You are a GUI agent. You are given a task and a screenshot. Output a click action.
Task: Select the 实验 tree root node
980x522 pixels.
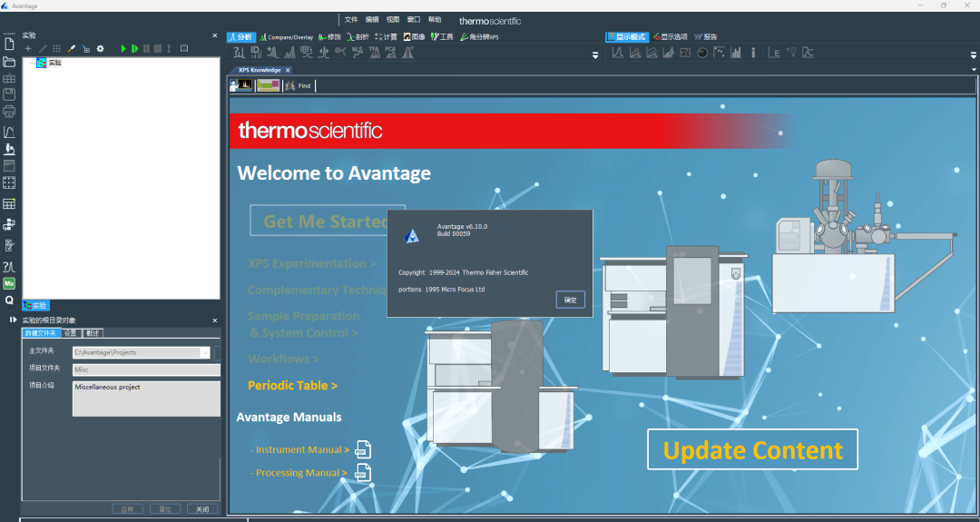[x=49, y=63]
